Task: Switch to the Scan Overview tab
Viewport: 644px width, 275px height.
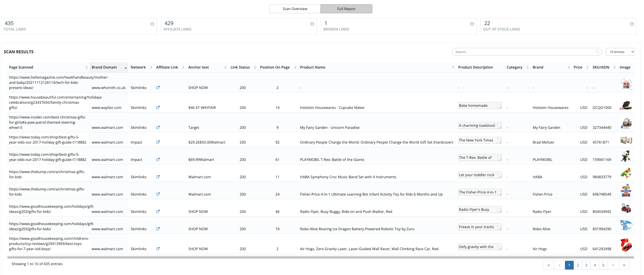Action: tap(295, 9)
